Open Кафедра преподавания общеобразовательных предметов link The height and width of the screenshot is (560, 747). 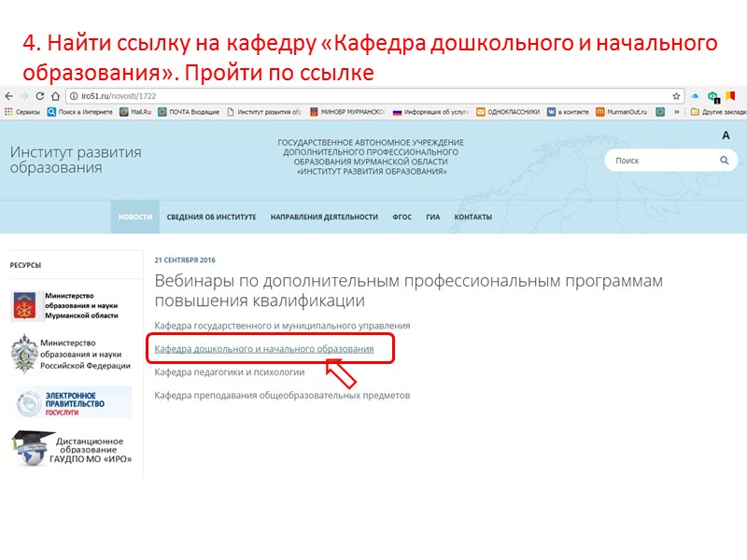(x=282, y=395)
